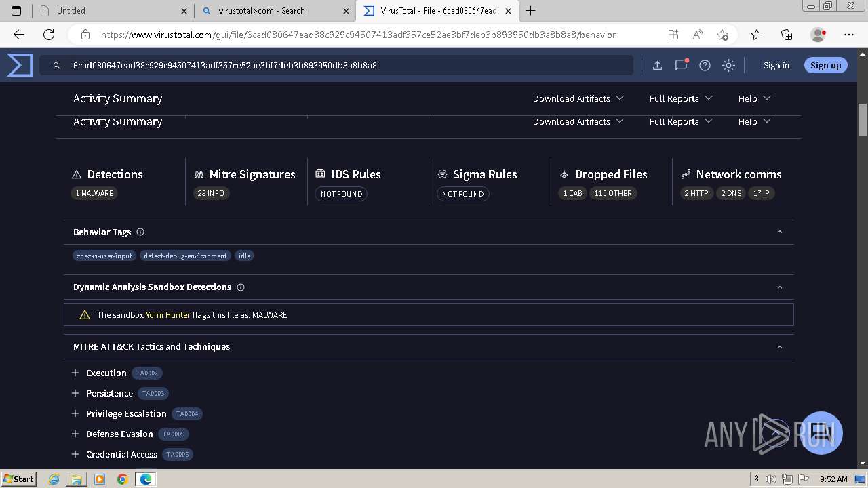The width and height of the screenshot is (868, 488).
Task: Expand the Privilege Escalation TA0004 tactic
Action: coord(75,413)
